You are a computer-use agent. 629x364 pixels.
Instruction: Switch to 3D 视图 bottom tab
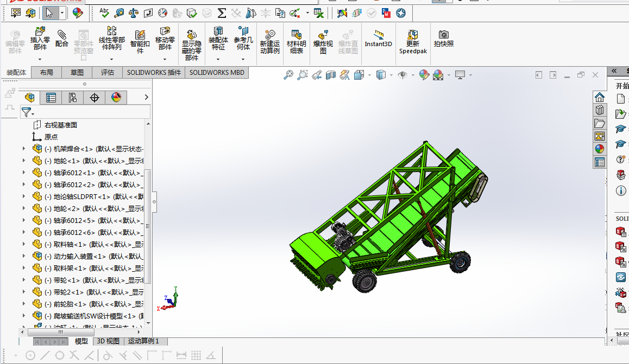click(108, 341)
